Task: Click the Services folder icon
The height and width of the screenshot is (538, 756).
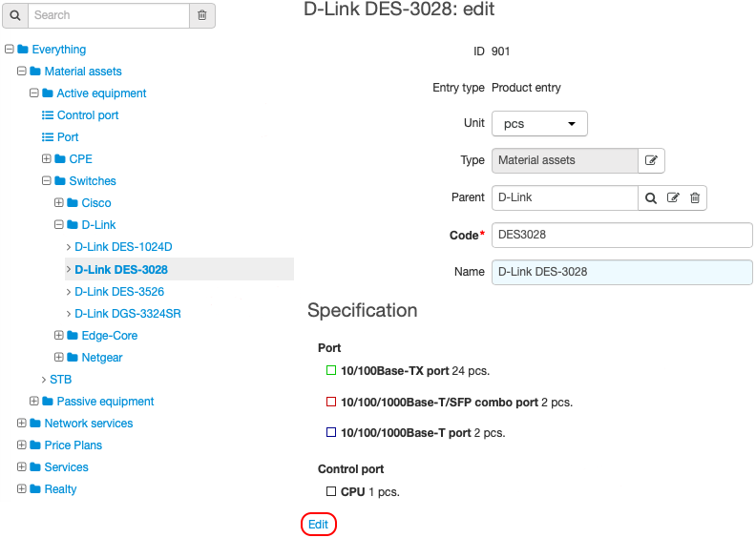Action: 35,467
